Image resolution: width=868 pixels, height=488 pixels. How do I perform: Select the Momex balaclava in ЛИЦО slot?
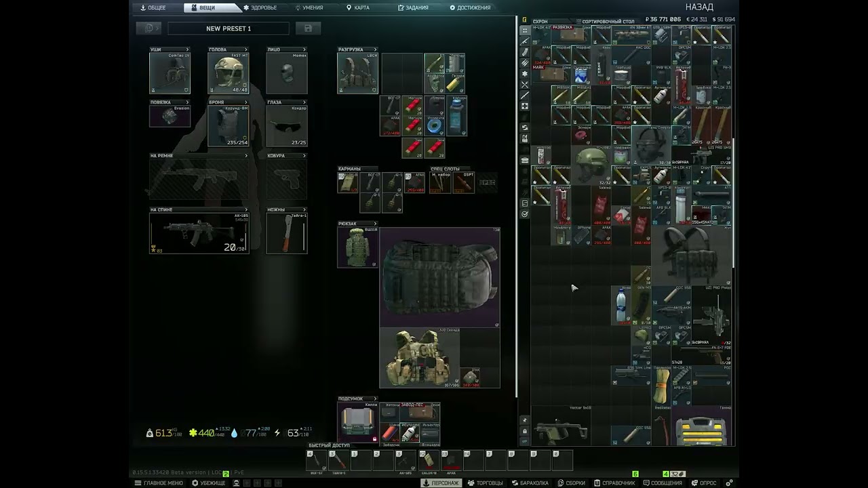pos(286,73)
